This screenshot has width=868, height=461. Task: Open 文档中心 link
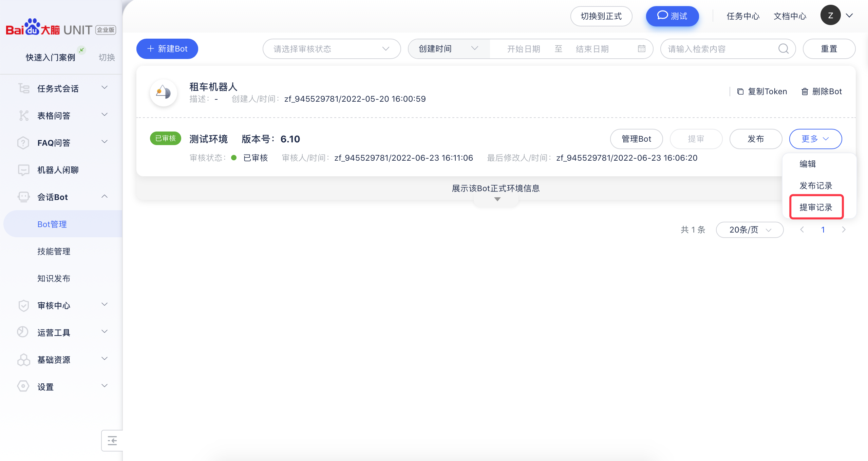coord(790,16)
